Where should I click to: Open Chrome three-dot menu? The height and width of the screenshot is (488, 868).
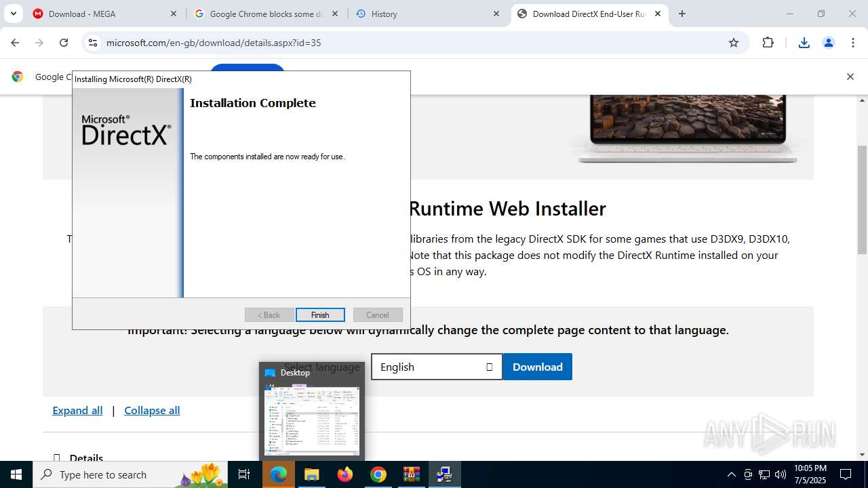pos(853,43)
